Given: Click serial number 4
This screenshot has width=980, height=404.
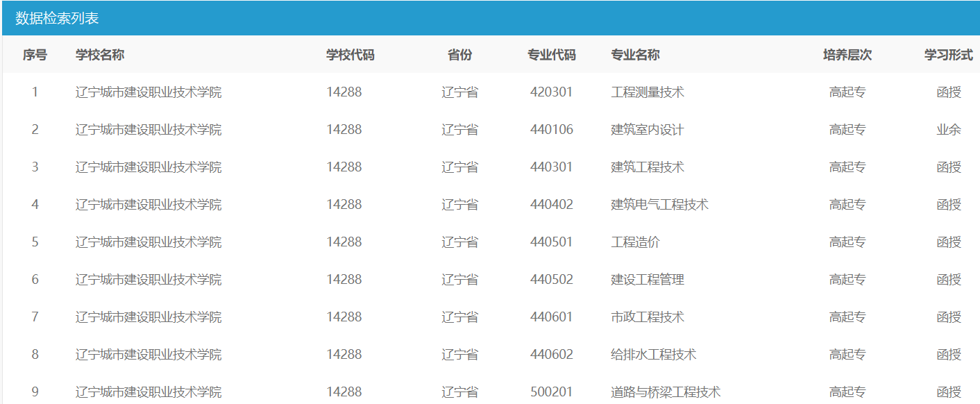Looking at the screenshot, I should (35, 204).
